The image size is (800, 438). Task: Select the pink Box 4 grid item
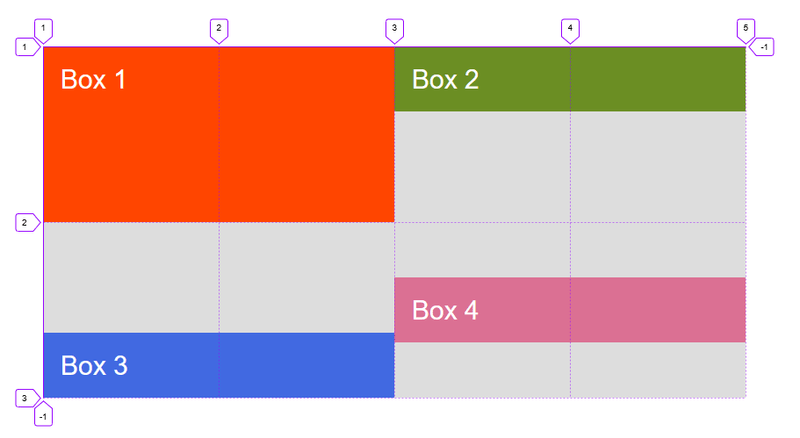(570, 310)
